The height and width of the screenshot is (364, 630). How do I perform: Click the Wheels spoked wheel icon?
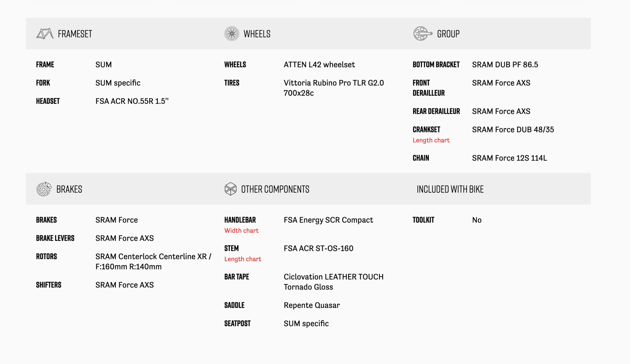232,34
